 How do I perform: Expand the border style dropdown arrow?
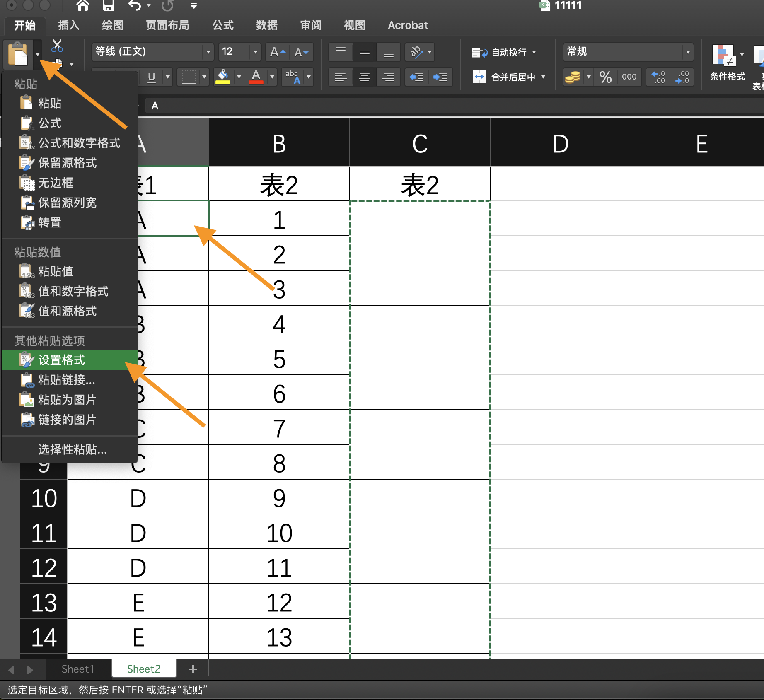[204, 77]
